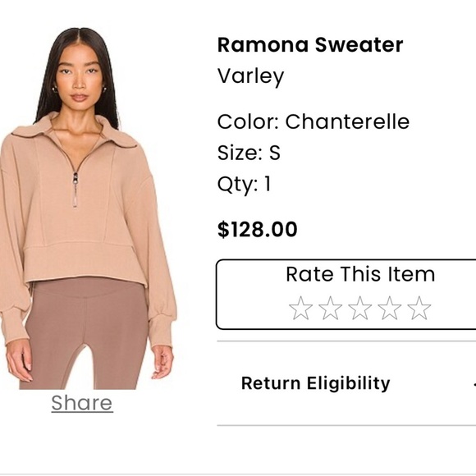Click the Color: Chanterelle label
The width and height of the screenshot is (476, 476).
[314, 121]
